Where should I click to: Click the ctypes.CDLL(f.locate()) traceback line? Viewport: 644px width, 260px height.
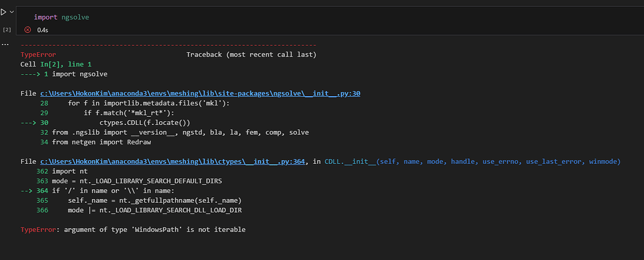pos(145,122)
